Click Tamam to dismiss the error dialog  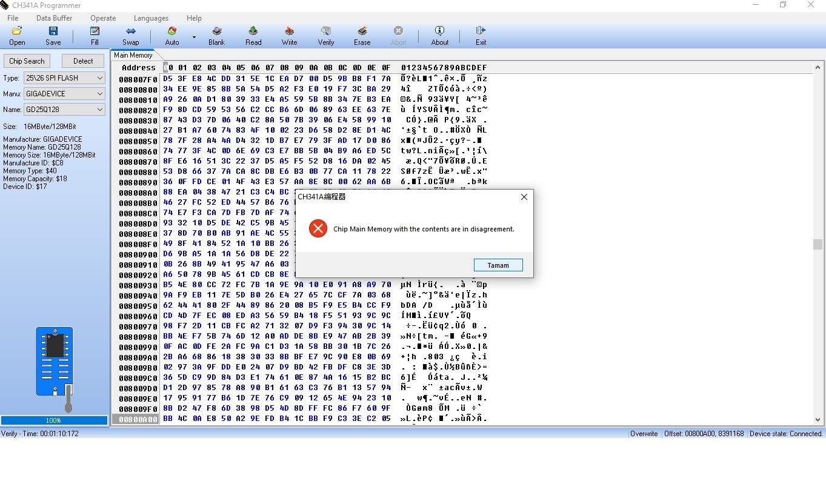pyautogui.click(x=498, y=265)
